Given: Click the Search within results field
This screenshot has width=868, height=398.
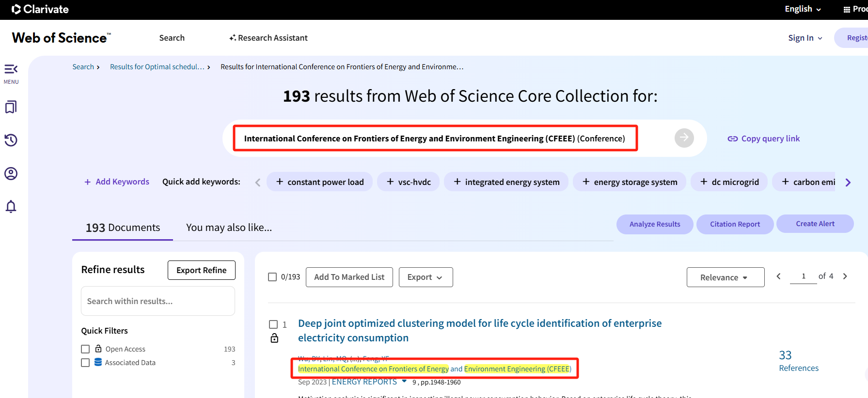Looking at the screenshot, I should (x=158, y=301).
